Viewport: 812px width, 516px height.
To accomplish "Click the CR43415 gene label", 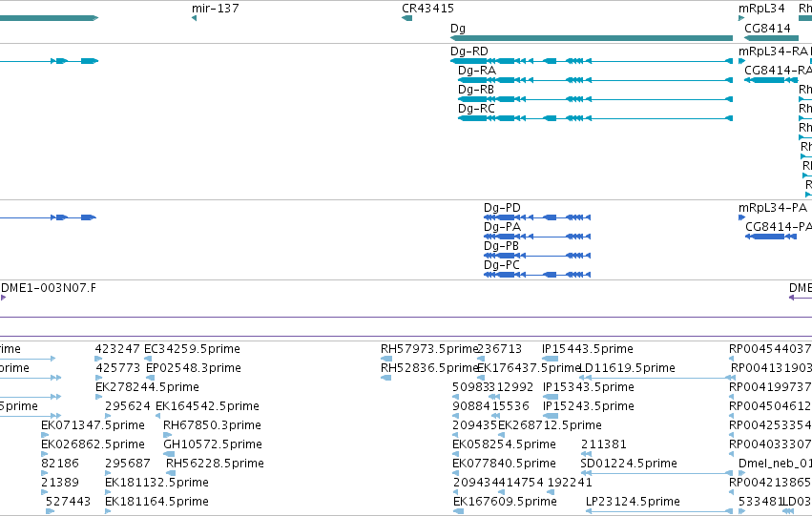I will [427, 9].
